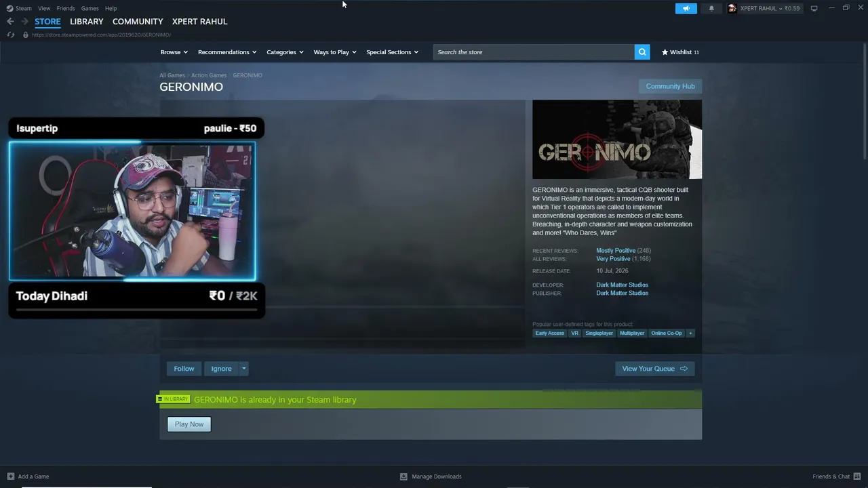Click the GERONIMO header capsule image
The width and height of the screenshot is (868, 488).
click(x=617, y=140)
